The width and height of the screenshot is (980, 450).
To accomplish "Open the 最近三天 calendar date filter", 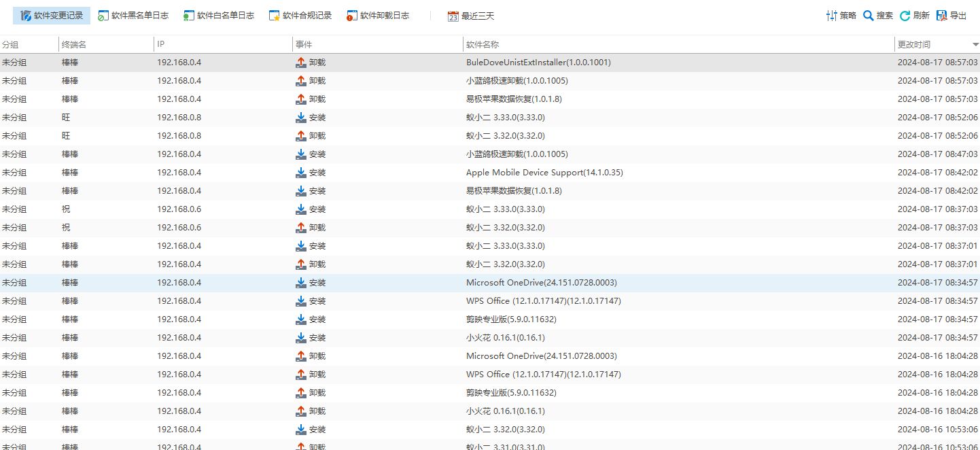I will pyautogui.click(x=471, y=16).
